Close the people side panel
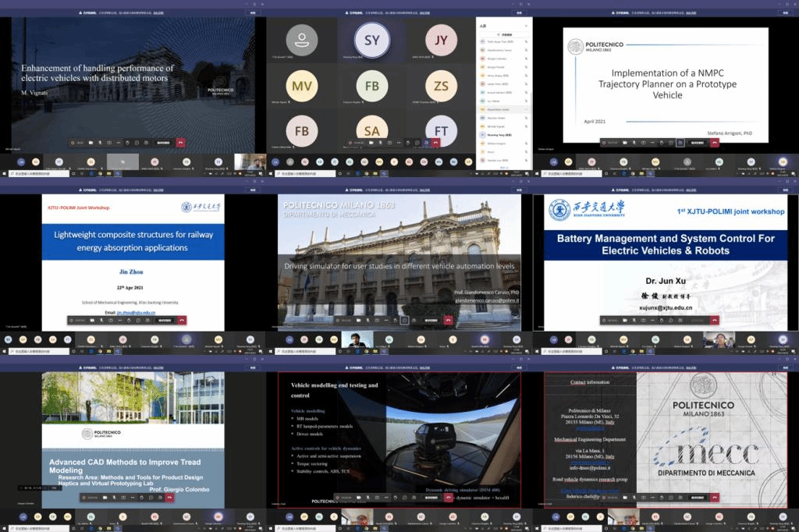This screenshot has height=532, width=799. pos(526,26)
